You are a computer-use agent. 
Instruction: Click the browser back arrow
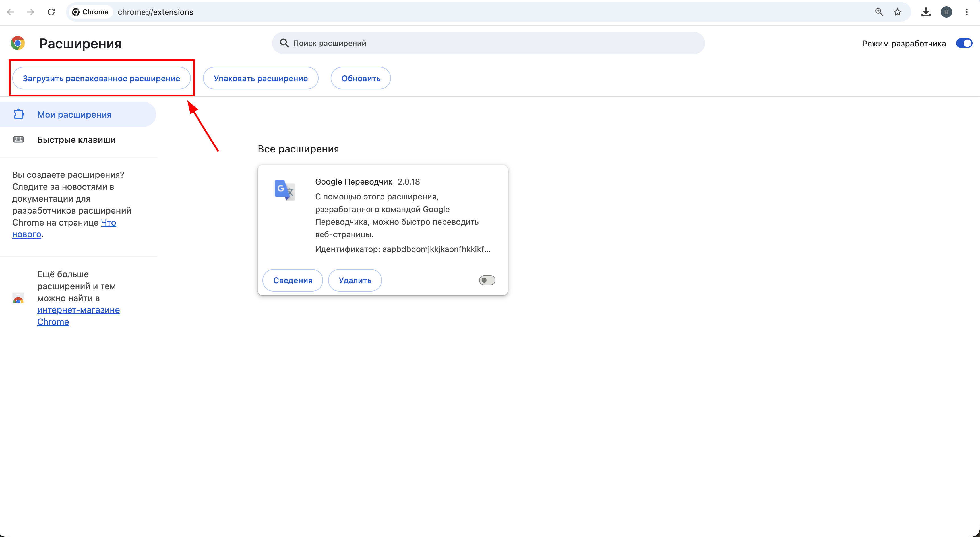11,12
